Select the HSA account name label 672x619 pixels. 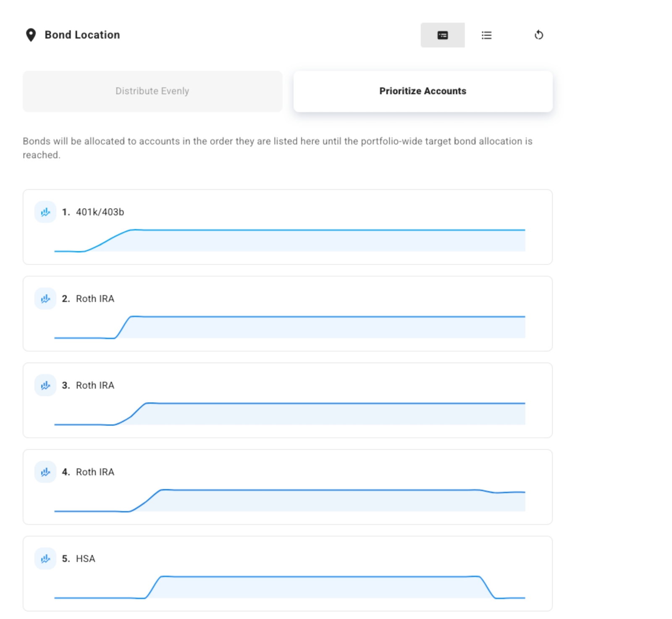pos(85,559)
